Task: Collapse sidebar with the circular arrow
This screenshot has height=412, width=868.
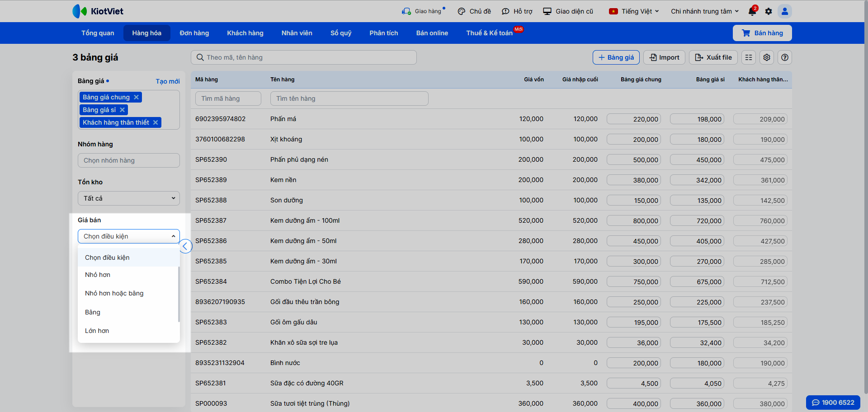Action: (185, 246)
